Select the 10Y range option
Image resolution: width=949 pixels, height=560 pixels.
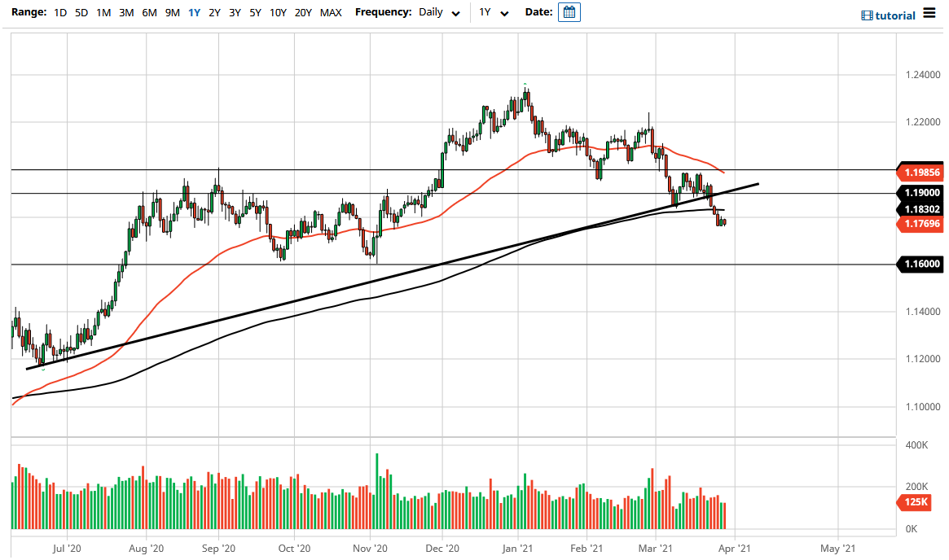(276, 13)
